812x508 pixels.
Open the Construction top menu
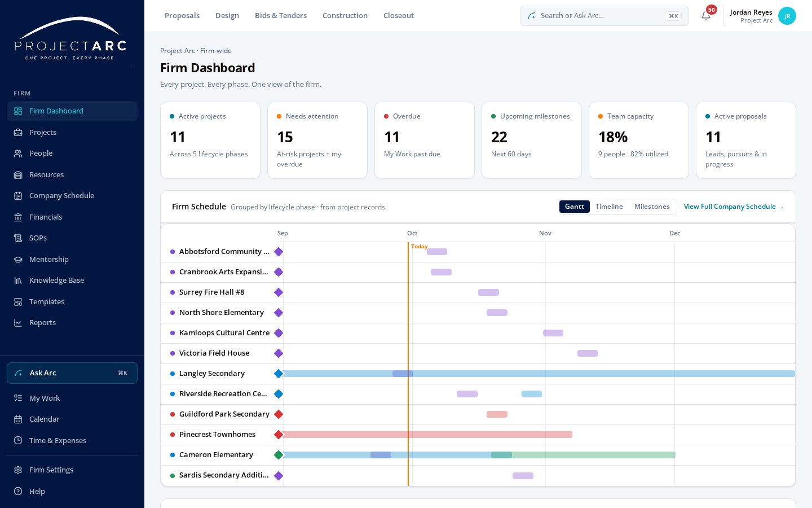345,16
